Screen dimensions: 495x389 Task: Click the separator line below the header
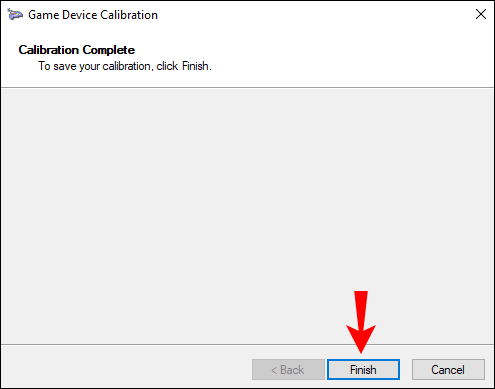[247, 88]
